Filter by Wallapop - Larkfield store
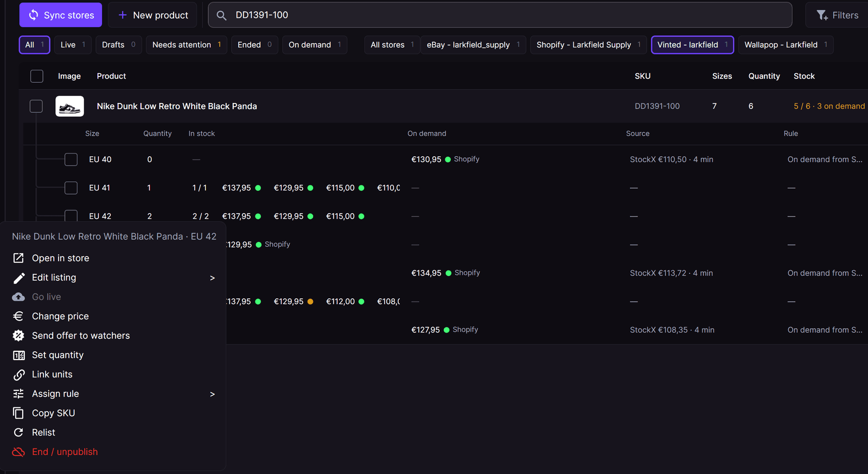 click(x=786, y=44)
